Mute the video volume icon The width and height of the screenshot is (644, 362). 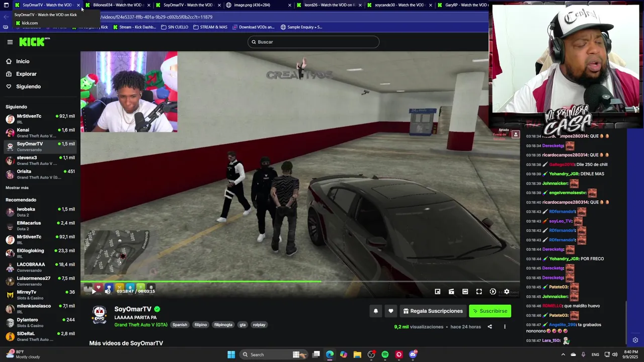tap(108, 291)
